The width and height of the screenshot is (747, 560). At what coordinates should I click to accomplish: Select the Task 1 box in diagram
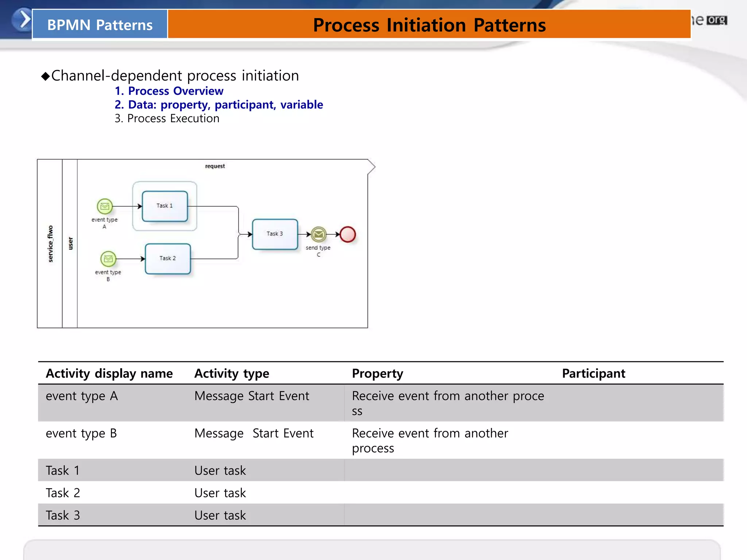click(x=165, y=206)
